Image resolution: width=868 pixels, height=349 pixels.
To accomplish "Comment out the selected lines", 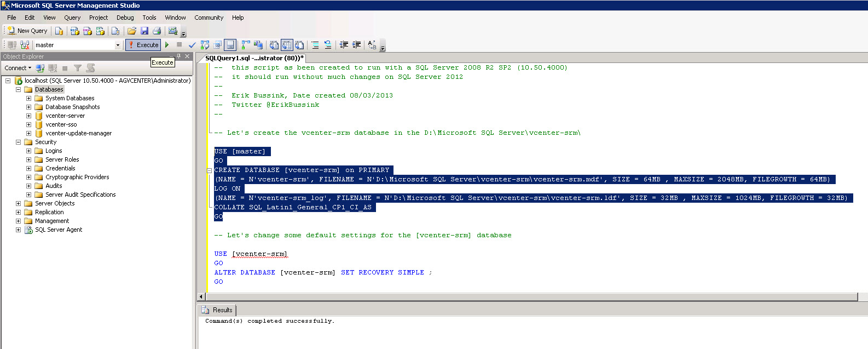I will click(315, 45).
